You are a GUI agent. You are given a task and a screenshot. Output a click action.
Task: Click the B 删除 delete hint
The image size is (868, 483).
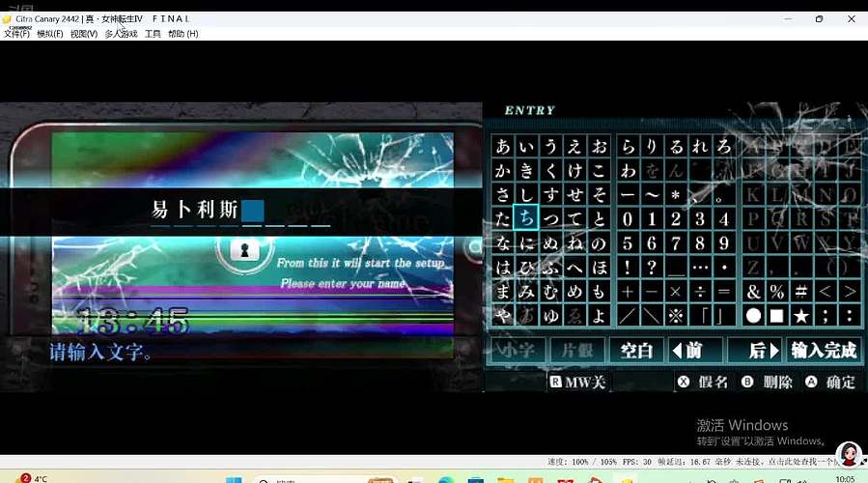(767, 383)
